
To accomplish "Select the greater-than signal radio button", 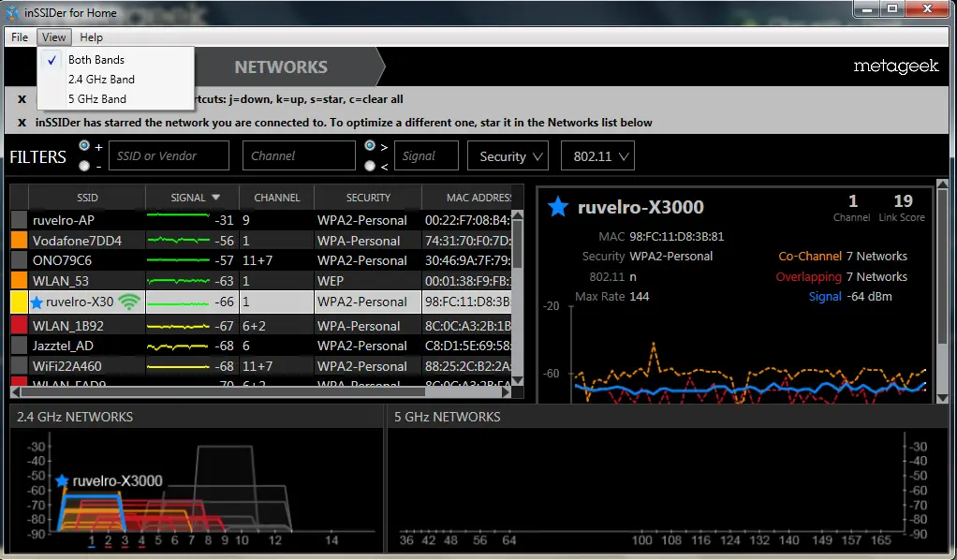I will point(370,146).
